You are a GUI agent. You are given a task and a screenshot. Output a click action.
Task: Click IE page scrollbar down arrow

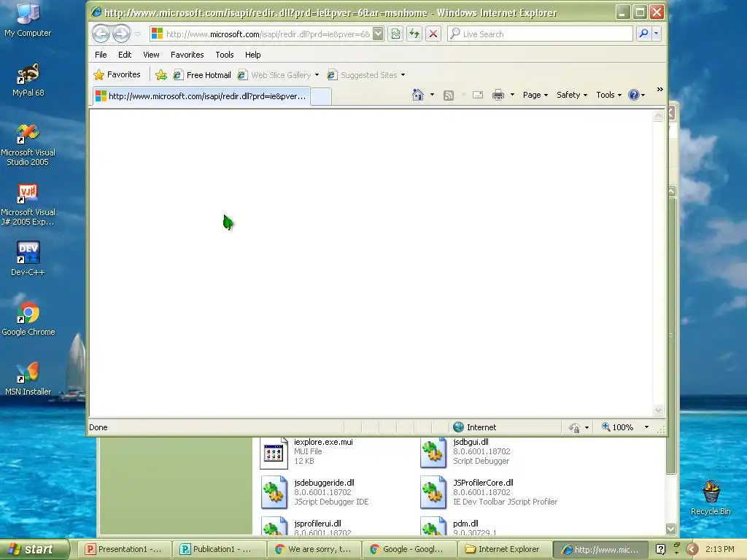tap(659, 410)
